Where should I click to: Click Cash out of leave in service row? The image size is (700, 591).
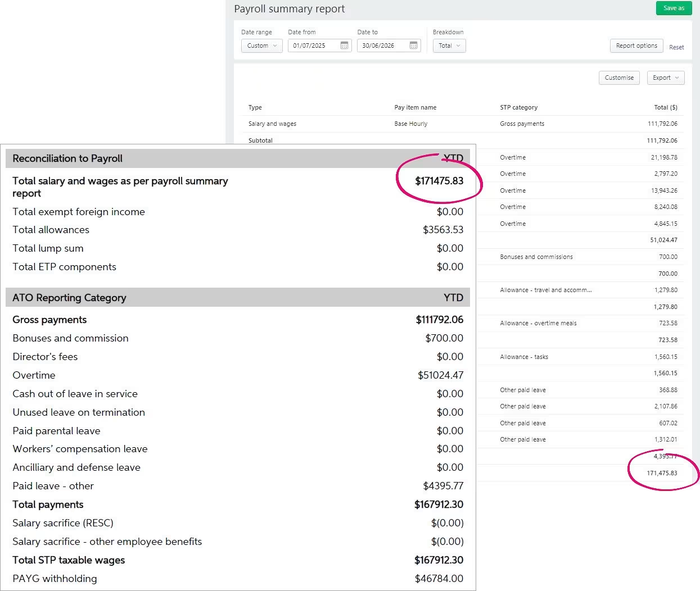pyautogui.click(x=238, y=394)
